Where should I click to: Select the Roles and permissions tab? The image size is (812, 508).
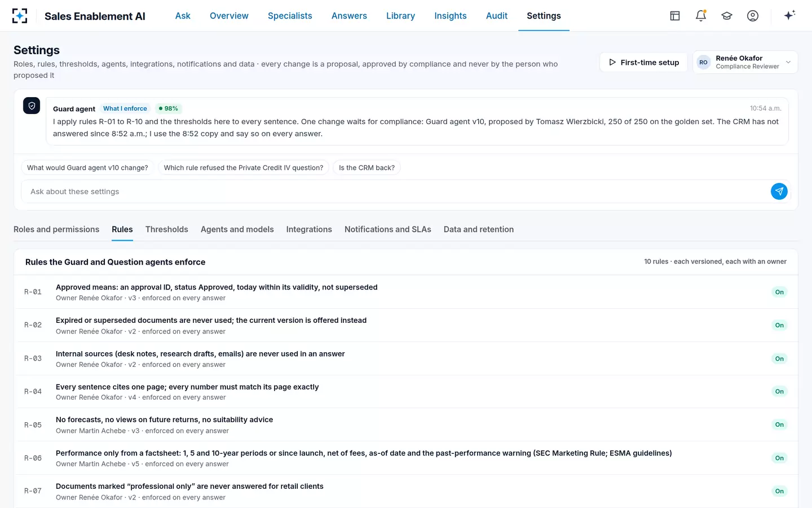pyautogui.click(x=56, y=229)
